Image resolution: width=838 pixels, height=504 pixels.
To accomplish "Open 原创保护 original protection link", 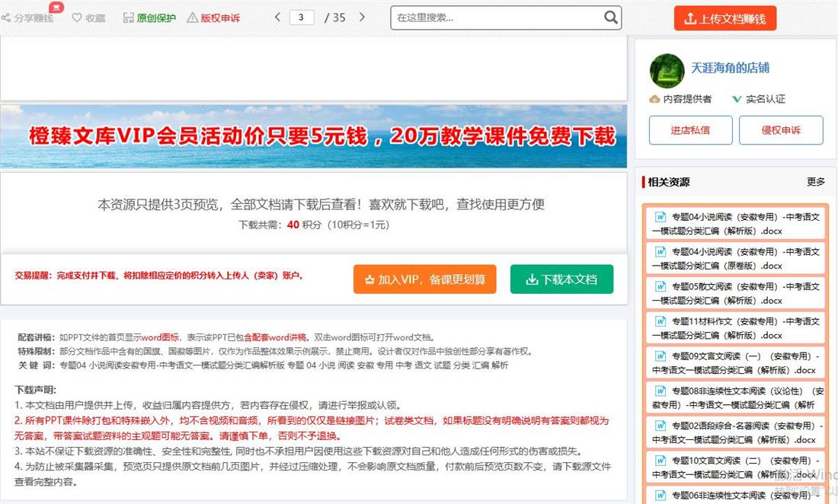I will coord(149,18).
